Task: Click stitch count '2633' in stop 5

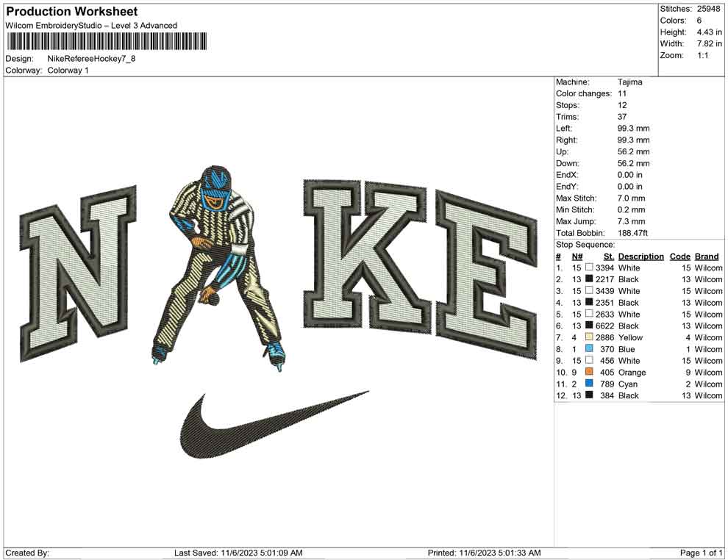Action: (x=604, y=314)
